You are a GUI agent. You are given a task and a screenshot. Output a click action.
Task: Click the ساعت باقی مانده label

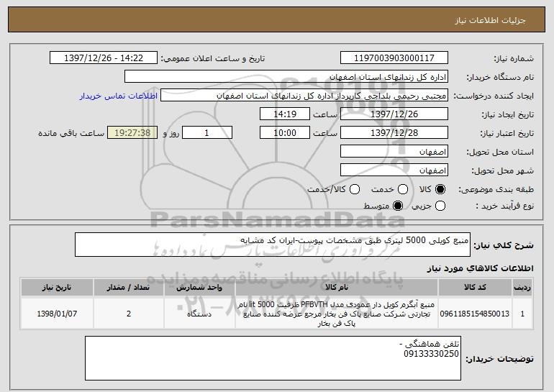coord(71,133)
